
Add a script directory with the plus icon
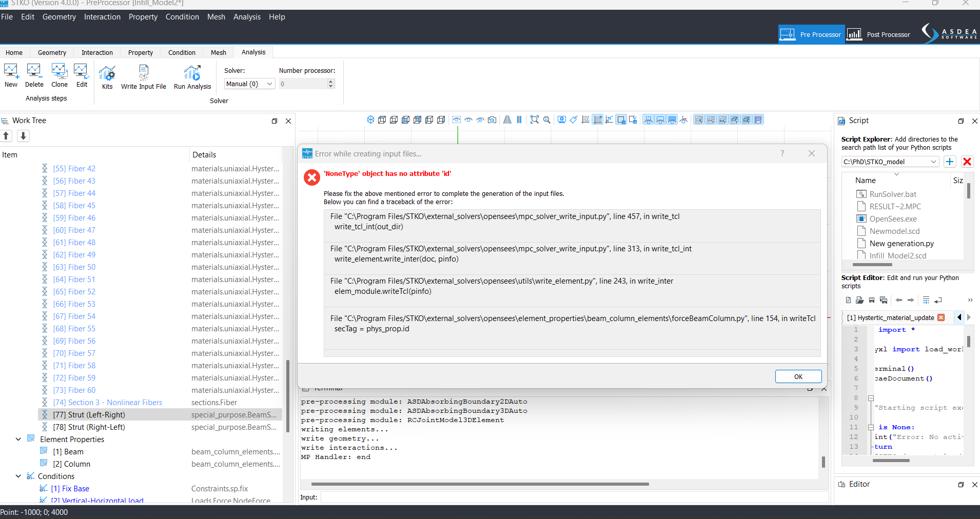pyautogui.click(x=950, y=162)
